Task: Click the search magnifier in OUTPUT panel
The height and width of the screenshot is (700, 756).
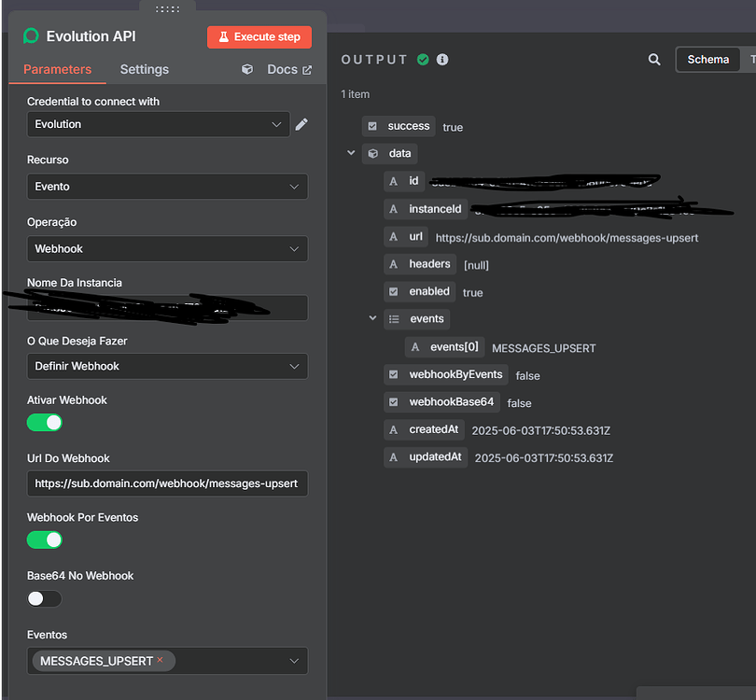Action: tap(654, 59)
